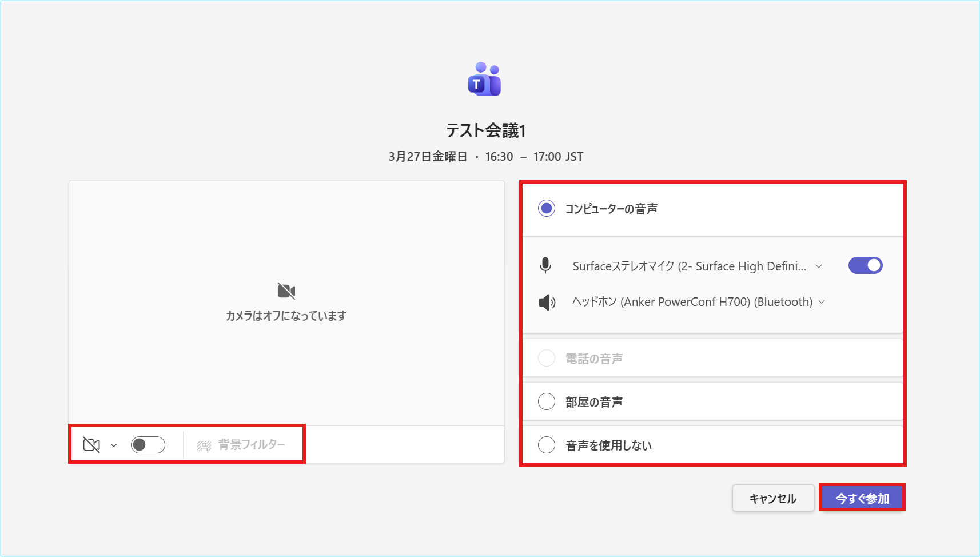
Task: Select 音声を使用しない to join without audio
Action: pyautogui.click(x=547, y=445)
